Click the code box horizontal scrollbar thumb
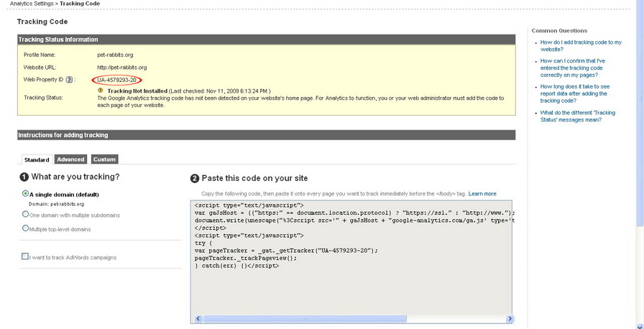The width and height of the screenshot is (644, 329). click(x=305, y=319)
